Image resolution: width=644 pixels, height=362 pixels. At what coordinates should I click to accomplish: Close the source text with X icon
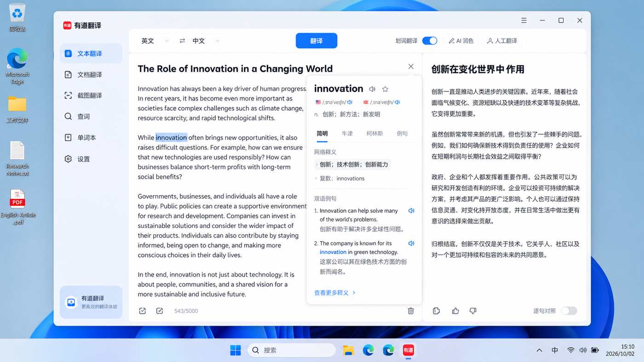411,67
